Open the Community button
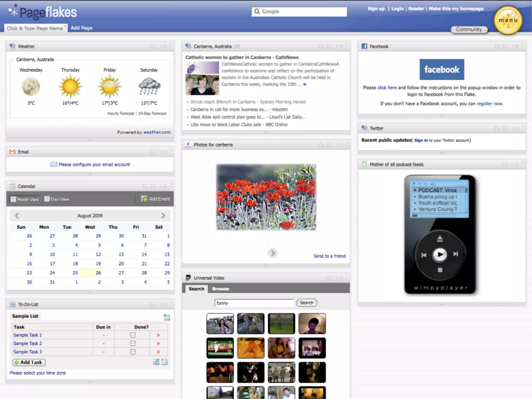 tap(469, 29)
